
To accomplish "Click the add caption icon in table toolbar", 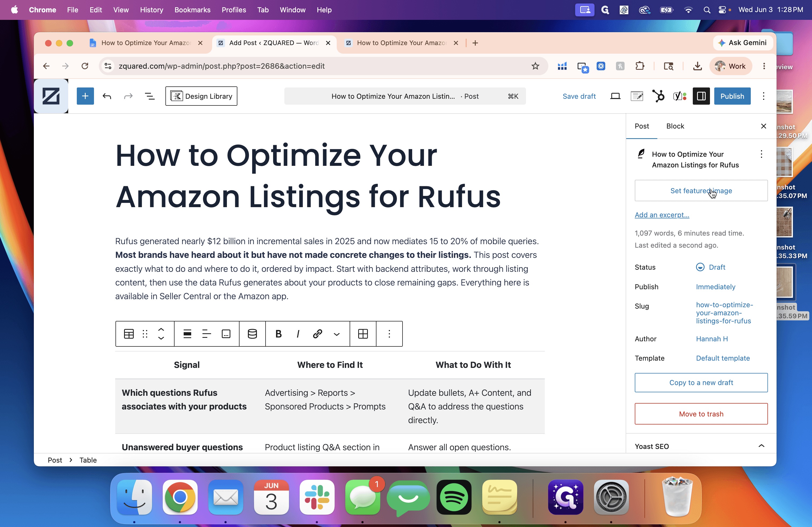I will [226, 334].
